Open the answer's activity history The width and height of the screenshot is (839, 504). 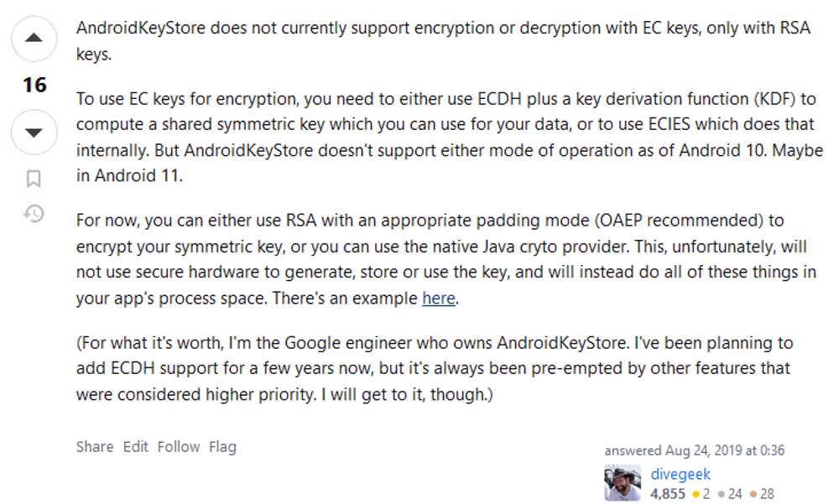click(34, 214)
